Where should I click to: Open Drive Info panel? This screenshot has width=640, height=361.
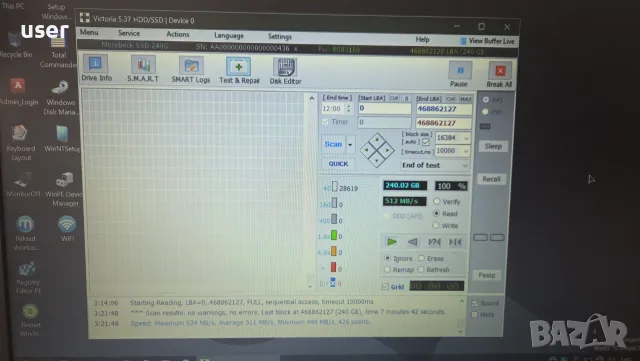[96, 69]
